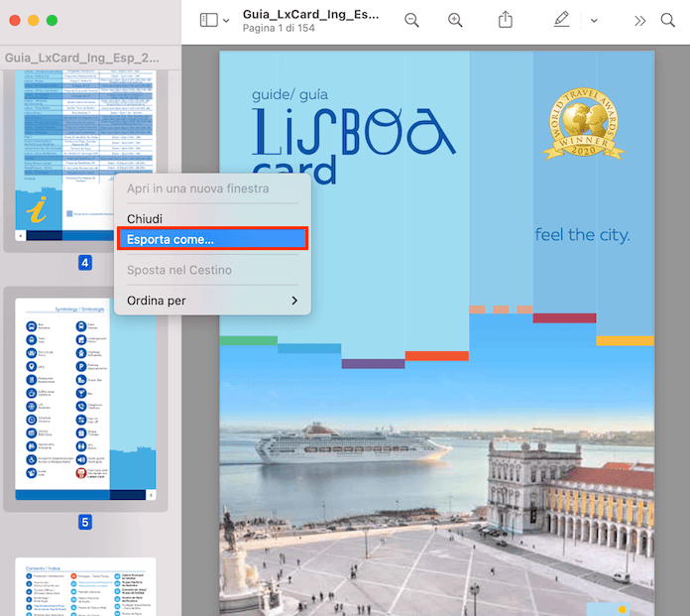This screenshot has width=690, height=616.
Task: Close the Preview window with red button
Action: click(x=15, y=20)
